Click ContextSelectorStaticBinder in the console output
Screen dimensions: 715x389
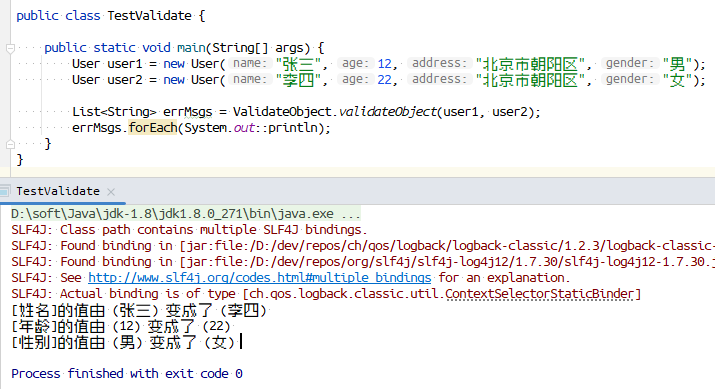coord(539,294)
